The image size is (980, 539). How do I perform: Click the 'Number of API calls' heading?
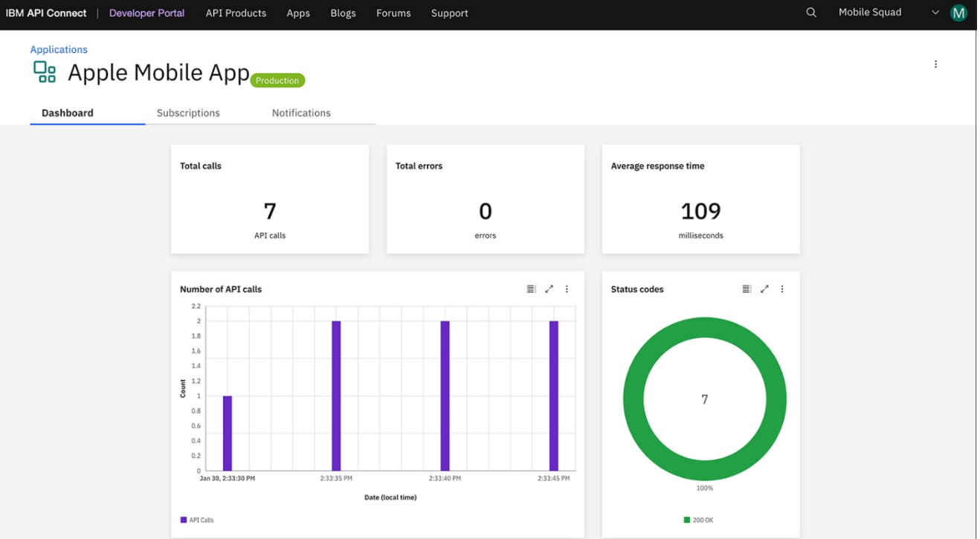[x=221, y=289]
